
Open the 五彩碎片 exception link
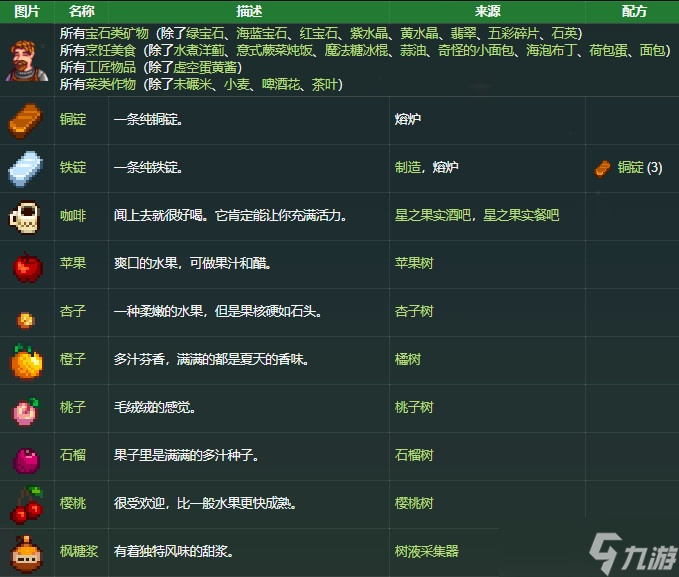click(514, 33)
